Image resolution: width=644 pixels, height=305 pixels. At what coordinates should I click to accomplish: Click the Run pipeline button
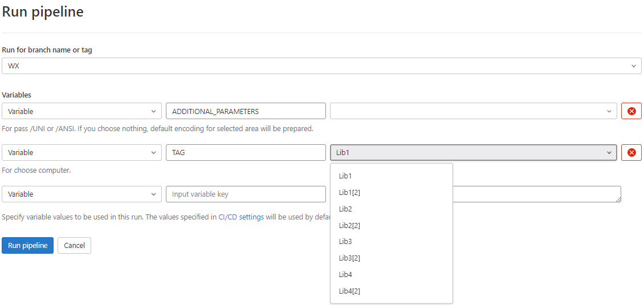(27, 246)
